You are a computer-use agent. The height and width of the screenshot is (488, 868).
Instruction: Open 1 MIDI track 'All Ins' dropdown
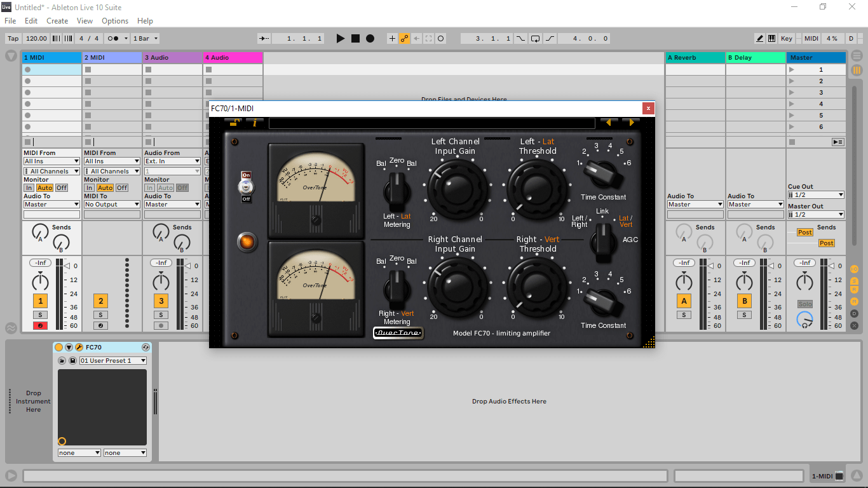[x=51, y=161]
